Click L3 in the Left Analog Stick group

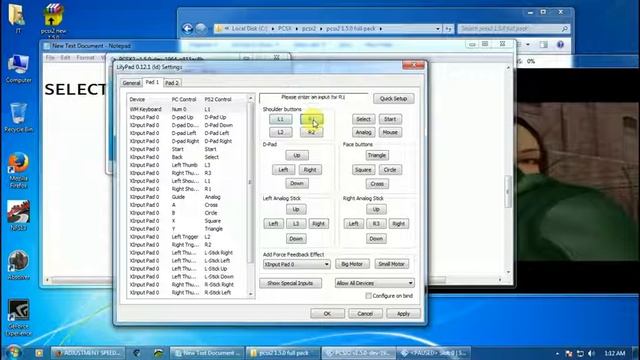coord(296,224)
